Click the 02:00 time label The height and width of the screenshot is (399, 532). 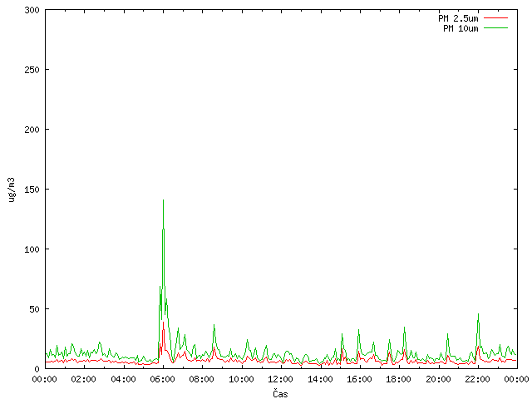click(83, 379)
